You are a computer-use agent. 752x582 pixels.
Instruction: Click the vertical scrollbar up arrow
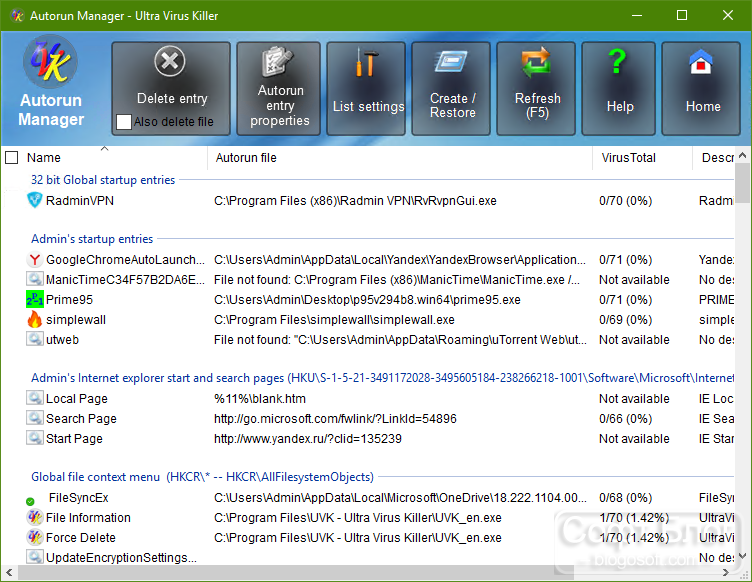[x=742, y=155]
